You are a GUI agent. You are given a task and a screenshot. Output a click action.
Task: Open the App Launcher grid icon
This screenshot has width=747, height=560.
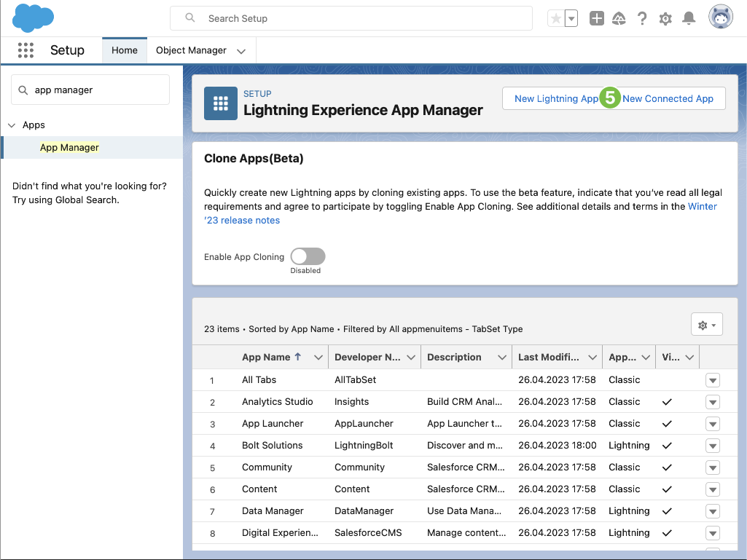coord(26,50)
